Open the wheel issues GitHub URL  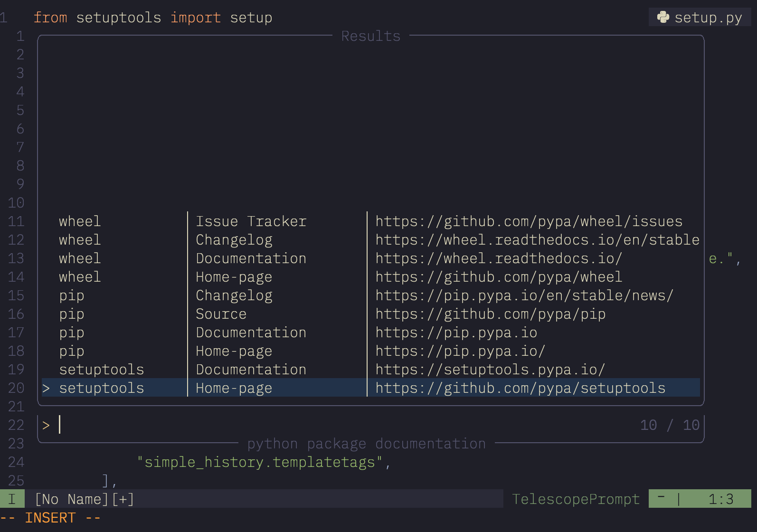[529, 221]
